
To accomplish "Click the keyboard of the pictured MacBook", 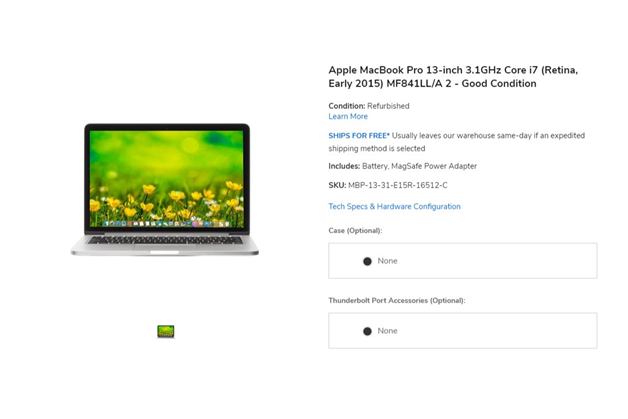I will pos(165,240).
